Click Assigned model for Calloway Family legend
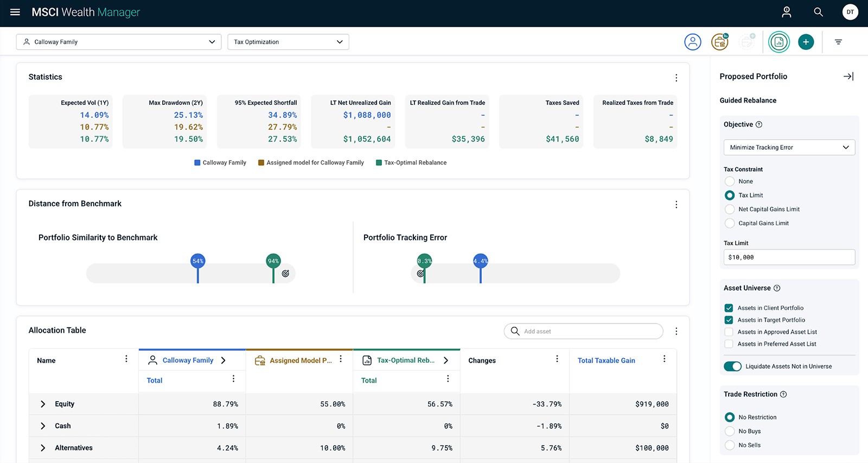The width and height of the screenshot is (868, 463). coord(311,163)
